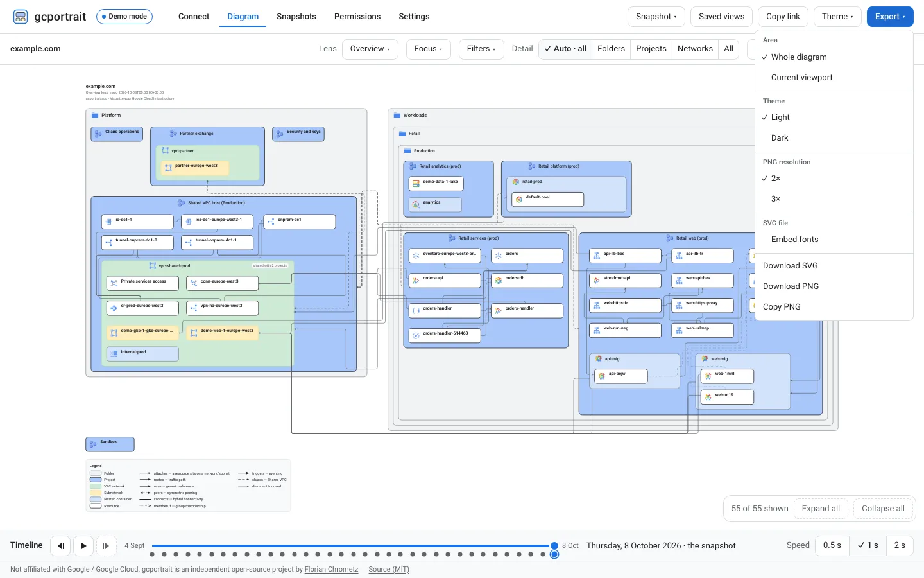Open the Snapshot dropdown
Viewport: 924px width, 578px height.
click(x=656, y=17)
